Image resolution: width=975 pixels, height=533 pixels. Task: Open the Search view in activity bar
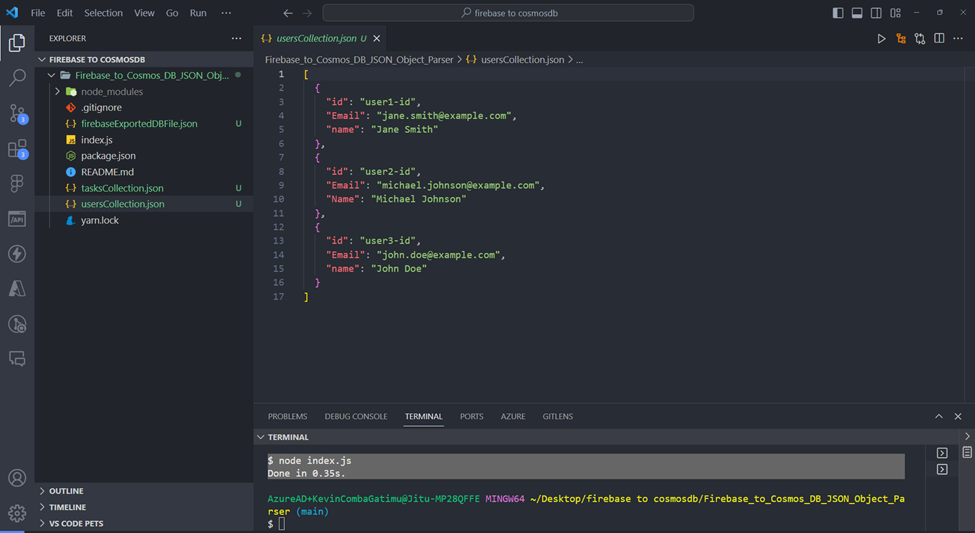tap(17, 78)
